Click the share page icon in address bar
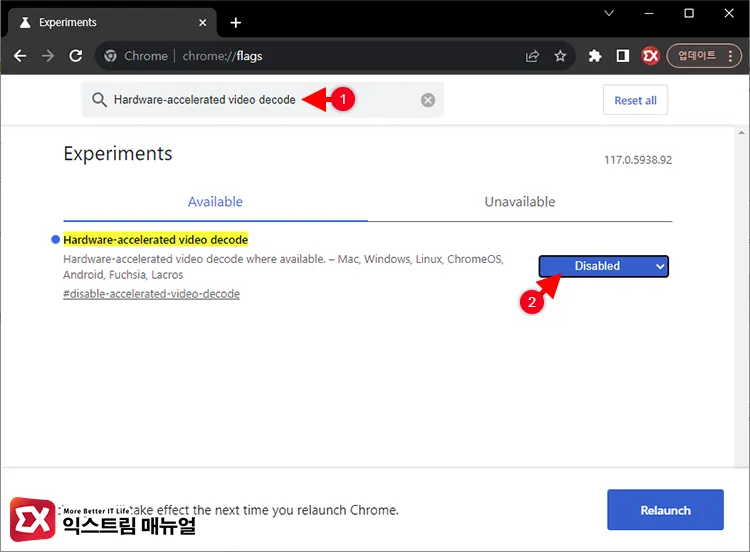This screenshot has width=750, height=552. coord(532,56)
